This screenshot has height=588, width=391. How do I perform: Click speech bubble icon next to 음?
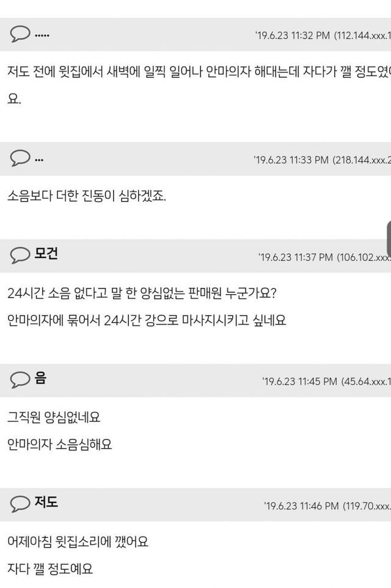coord(20,380)
